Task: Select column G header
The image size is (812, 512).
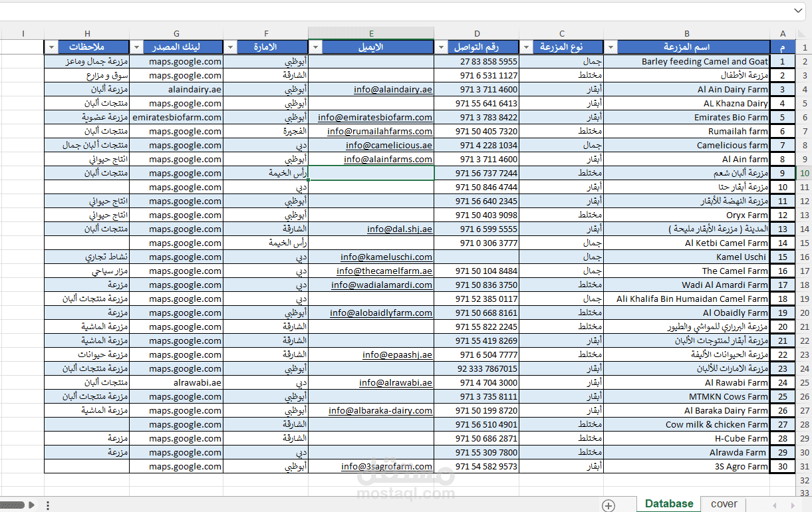Action: click(176, 33)
